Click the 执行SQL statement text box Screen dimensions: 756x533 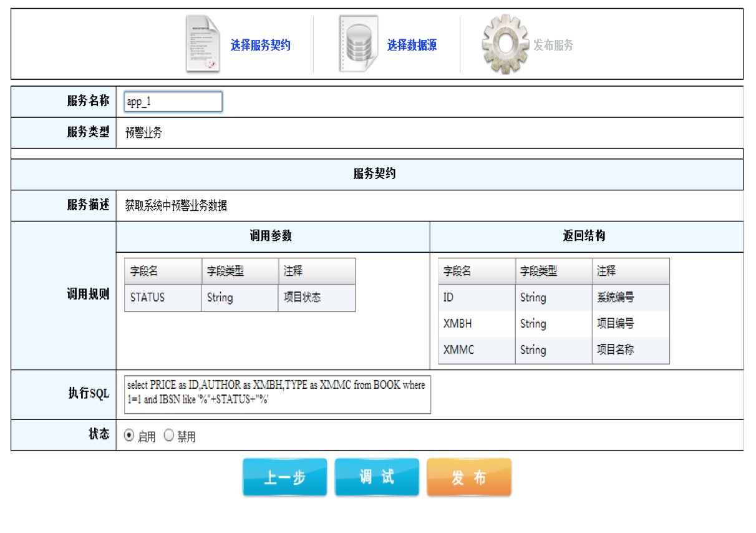click(x=277, y=394)
